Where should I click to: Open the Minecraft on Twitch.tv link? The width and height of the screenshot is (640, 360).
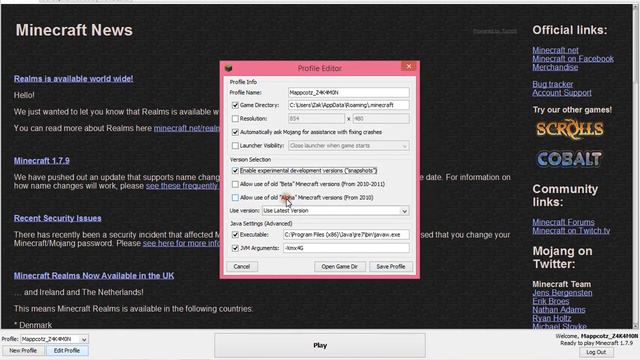pos(571,231)
